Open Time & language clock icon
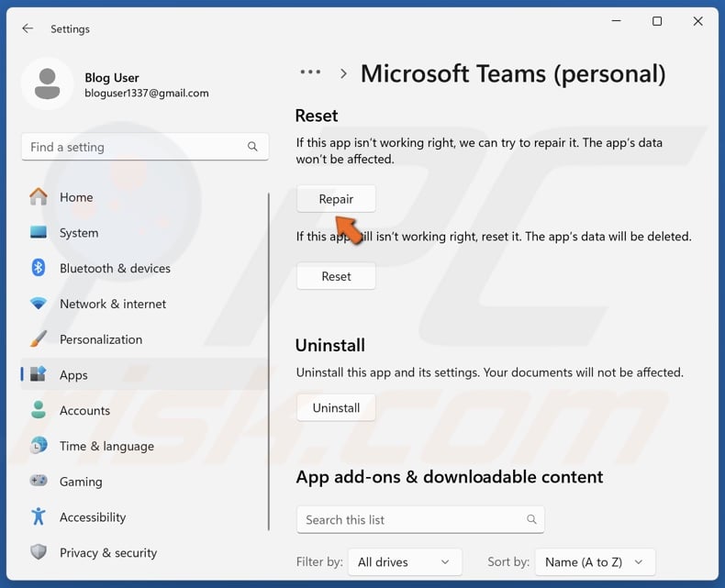 point(39,446)
